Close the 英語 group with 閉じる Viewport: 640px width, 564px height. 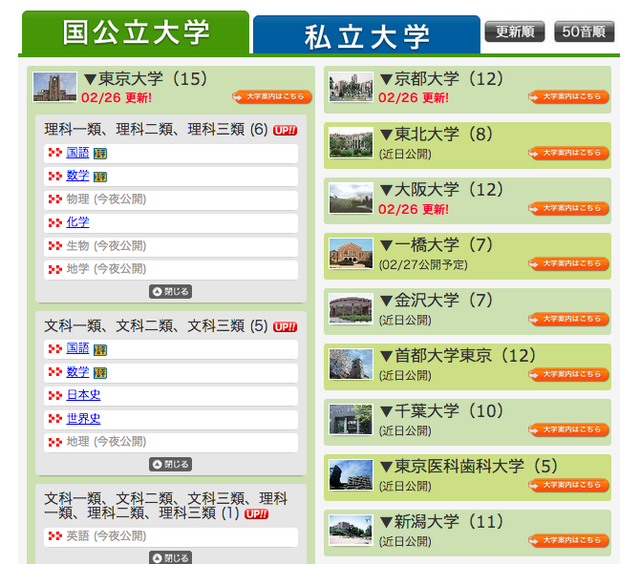click(x=171, y=557)
